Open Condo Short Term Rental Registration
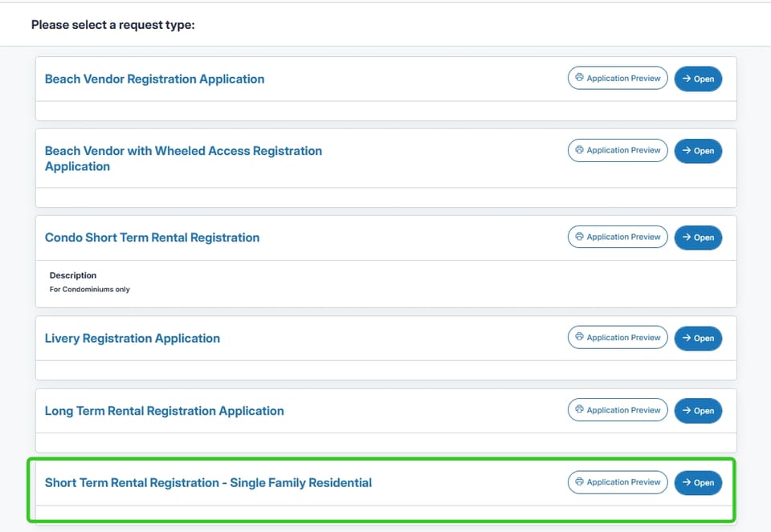771x532 pixels. [698, 238]
